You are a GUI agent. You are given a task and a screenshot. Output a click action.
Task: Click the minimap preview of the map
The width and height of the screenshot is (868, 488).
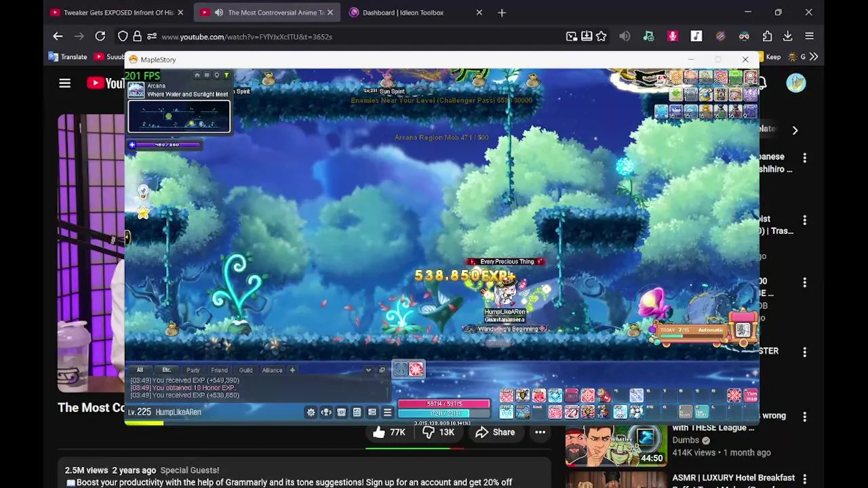point(179,117)
